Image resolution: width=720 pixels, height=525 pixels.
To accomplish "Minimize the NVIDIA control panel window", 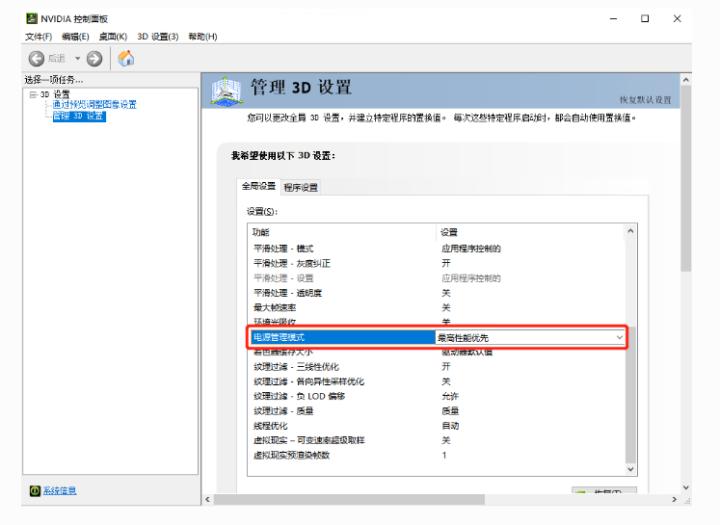I will pyautogui.click(x=613, y=18).
